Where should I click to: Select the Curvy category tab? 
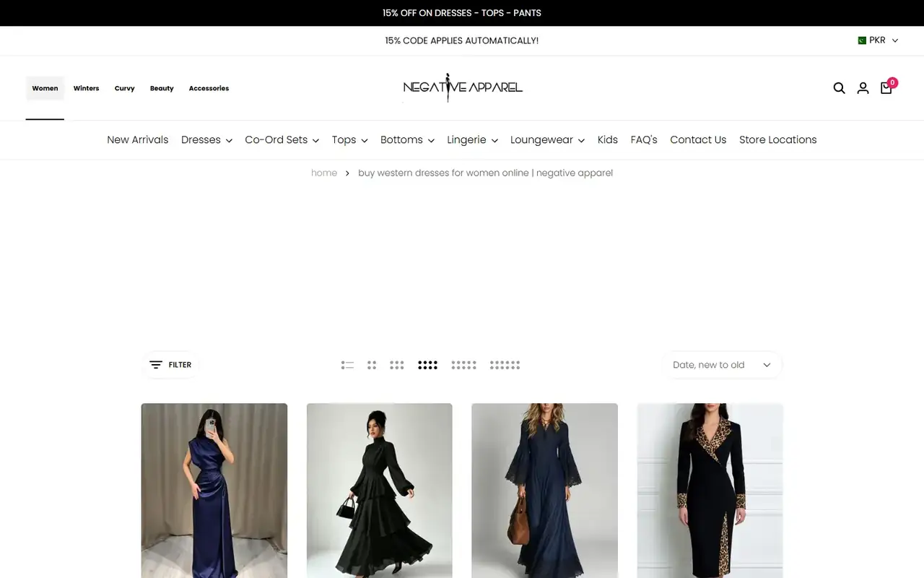124,88
